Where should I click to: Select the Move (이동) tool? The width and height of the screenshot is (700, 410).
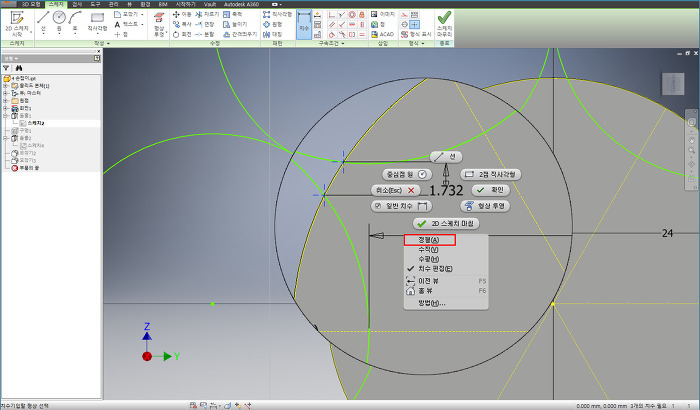coord(182,14)
